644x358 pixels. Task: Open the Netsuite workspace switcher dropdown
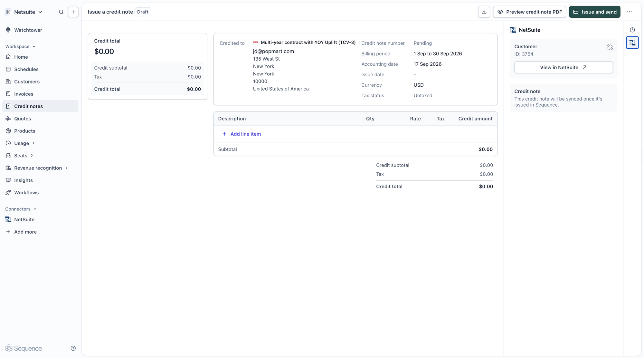pyautogui.click(x=24, y=12)
